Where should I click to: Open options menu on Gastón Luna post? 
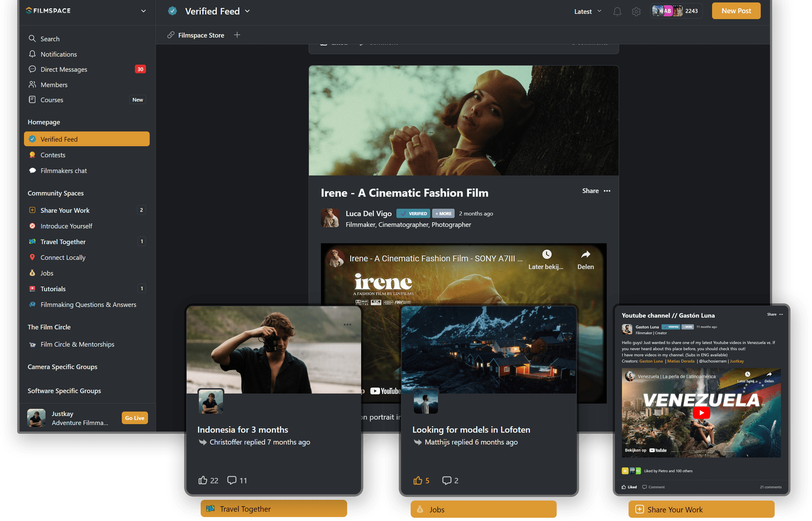click(781, 314)
